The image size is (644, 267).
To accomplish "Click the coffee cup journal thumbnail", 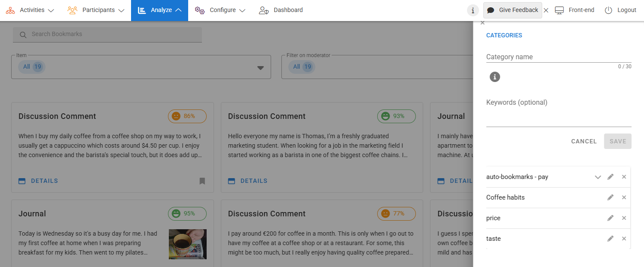I will point(187,244).
